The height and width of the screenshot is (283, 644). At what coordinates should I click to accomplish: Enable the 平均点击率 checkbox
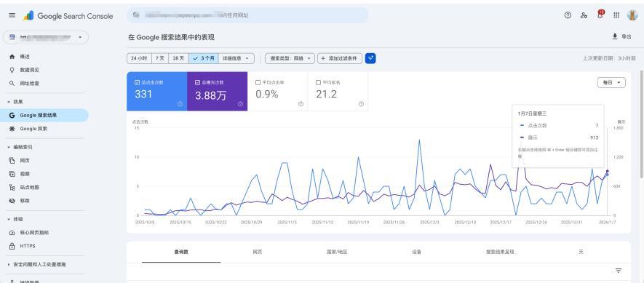click(258, 82)
